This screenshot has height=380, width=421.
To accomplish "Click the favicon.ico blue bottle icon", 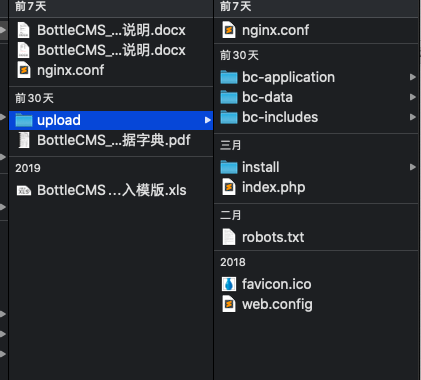I will pyautogui.click(x=229, y=284).
